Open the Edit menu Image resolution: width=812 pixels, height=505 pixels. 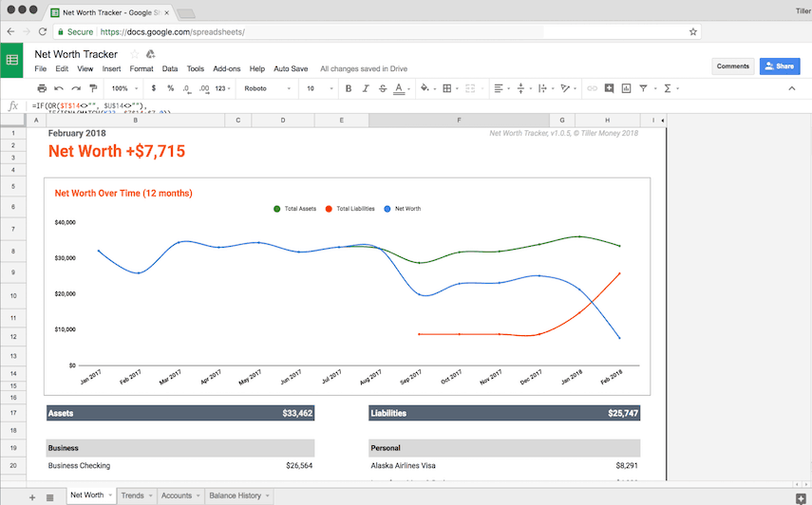(x=62, y=68)
